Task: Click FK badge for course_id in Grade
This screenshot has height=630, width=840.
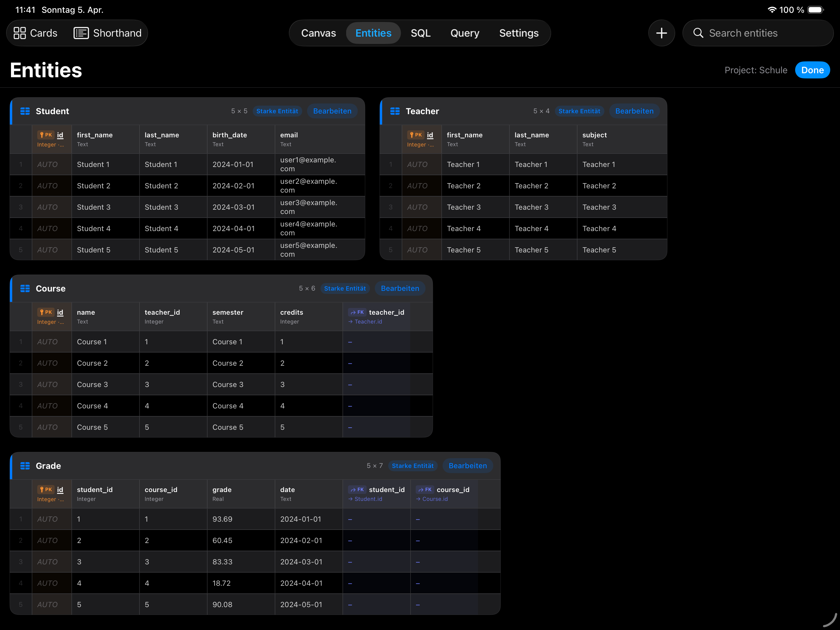Action: click(425, 490)
